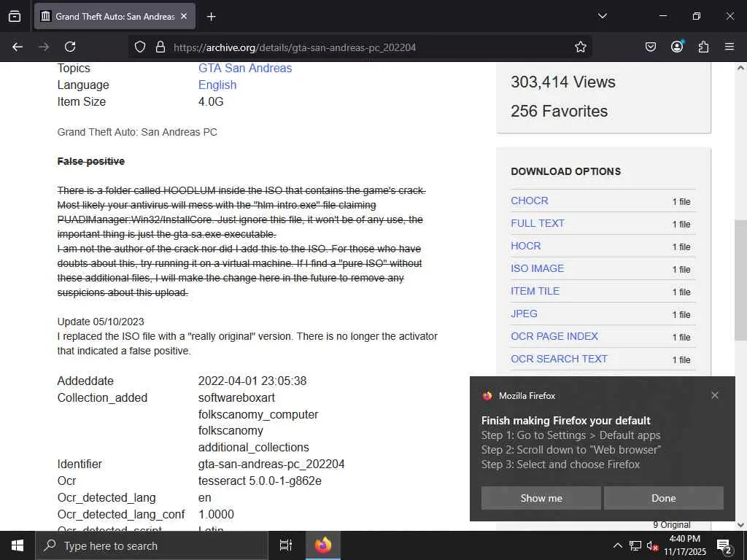
Task: Click the forward navigation arrow
Action: (44, 47)
